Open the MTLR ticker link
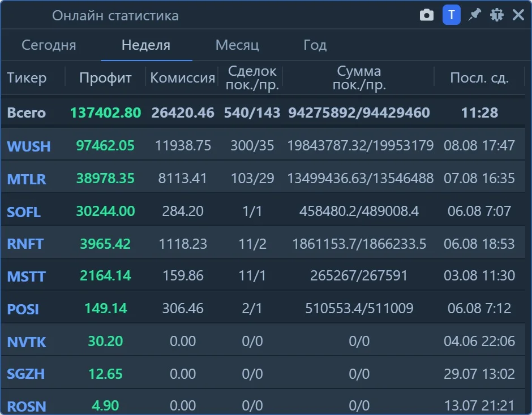The image size is (532, 415). coord(27,179)
